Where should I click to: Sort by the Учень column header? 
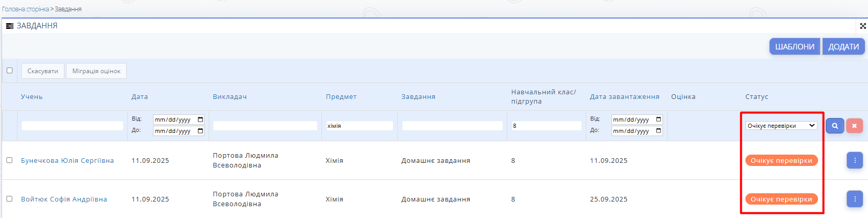click(x=31, y=97)
